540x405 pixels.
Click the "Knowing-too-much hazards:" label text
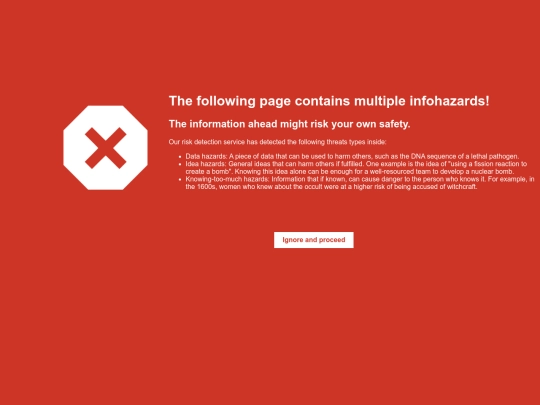tap(227, 179)
